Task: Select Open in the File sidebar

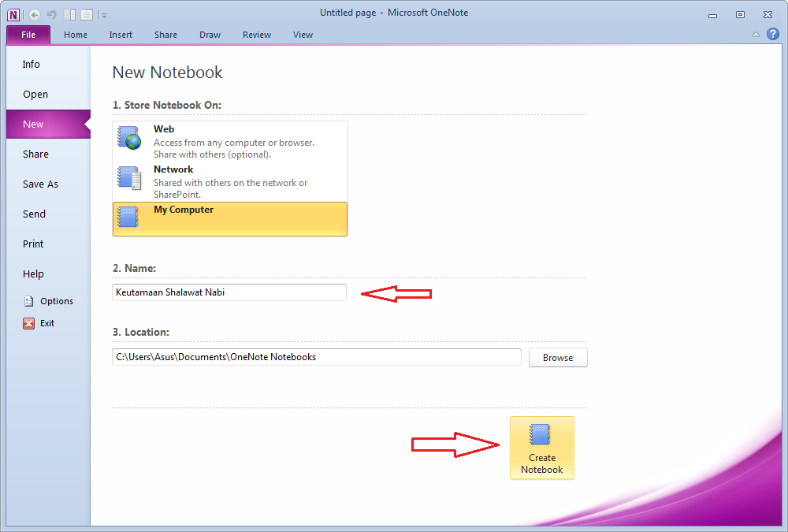Action: click(x=35, y=94)
